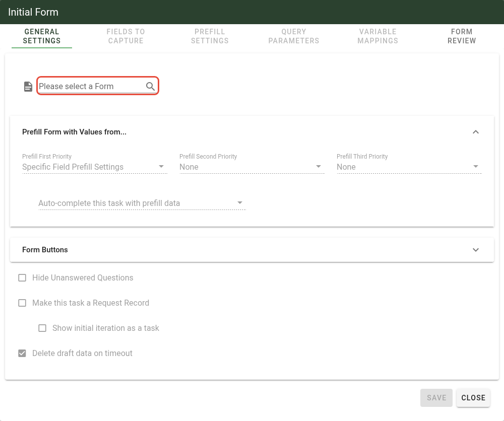
Task: Click the Form Buttons heading text
Action: pos(45,250)
